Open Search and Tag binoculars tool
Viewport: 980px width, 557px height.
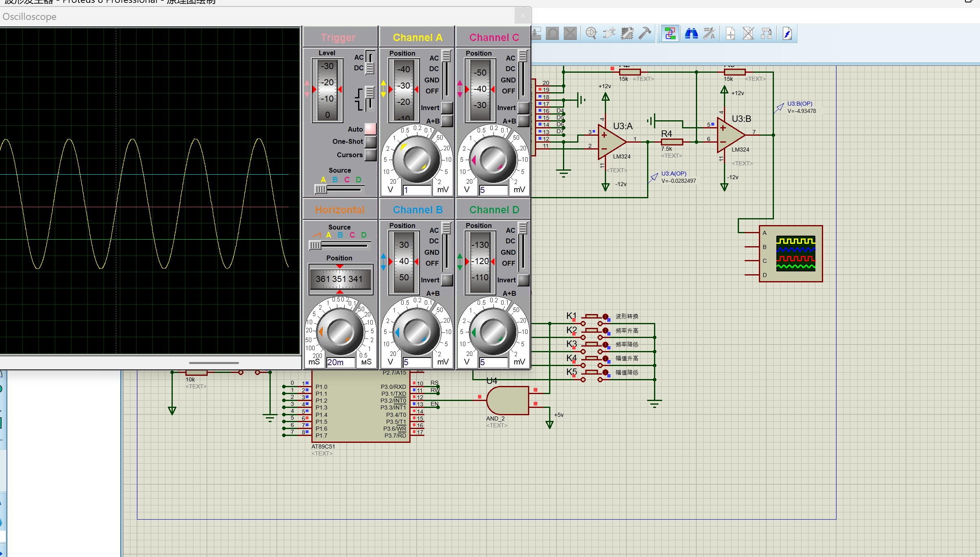click(691, 33)
